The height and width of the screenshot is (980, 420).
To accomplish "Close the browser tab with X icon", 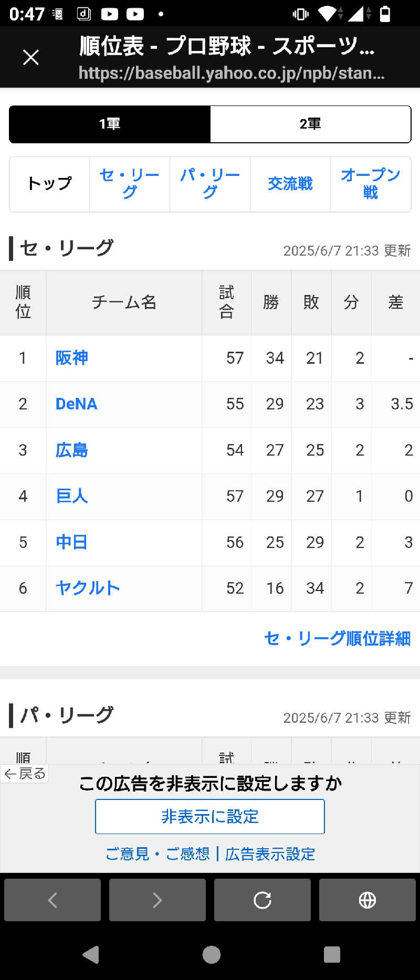I will 31,57.
